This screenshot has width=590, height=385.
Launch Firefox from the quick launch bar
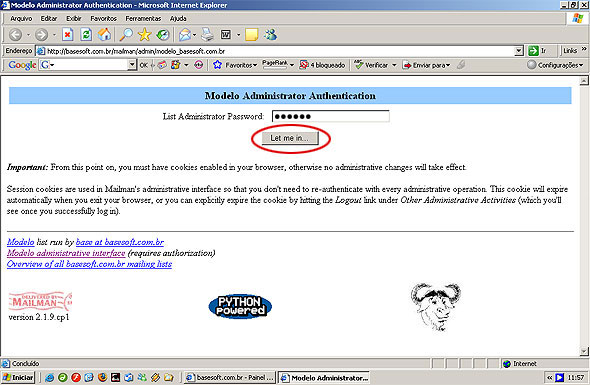[102, 377]
